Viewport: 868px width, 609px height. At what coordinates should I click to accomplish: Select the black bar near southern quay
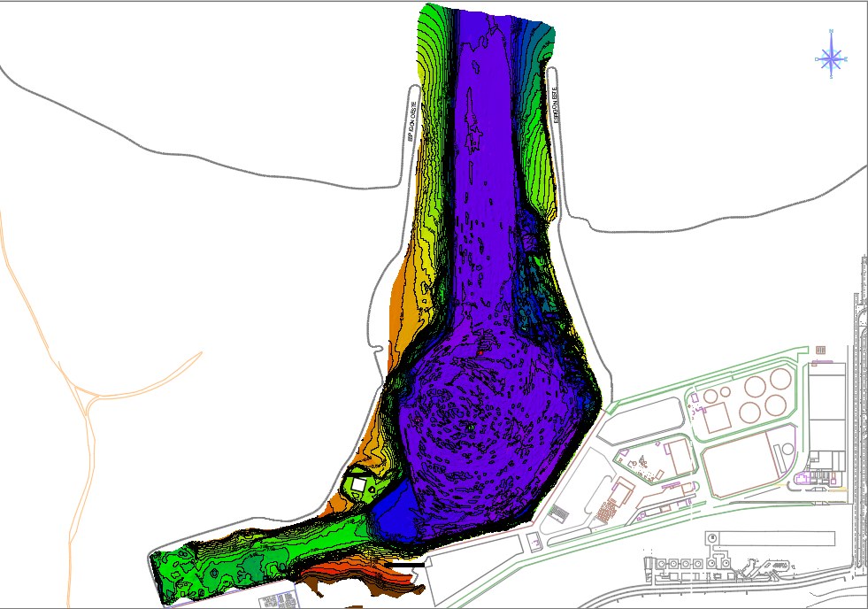405,565
